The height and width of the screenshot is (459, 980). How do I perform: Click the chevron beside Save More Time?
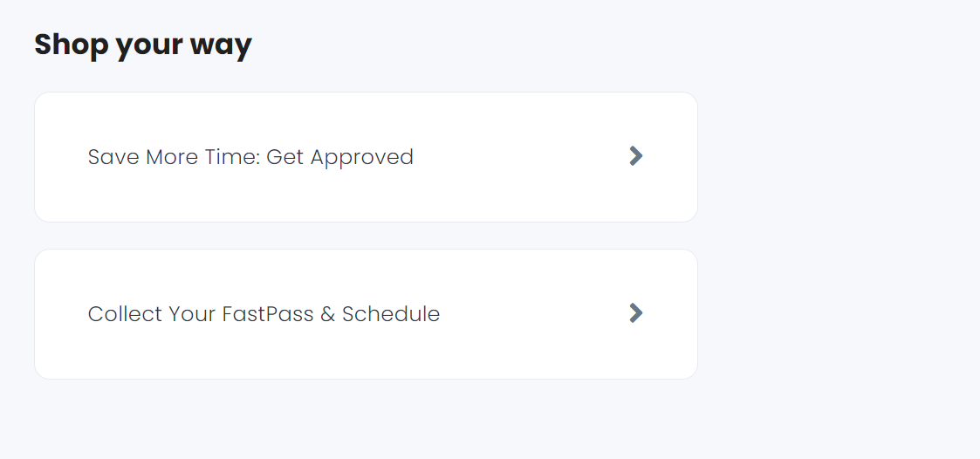pyautogui.click(x=635, y=156)
